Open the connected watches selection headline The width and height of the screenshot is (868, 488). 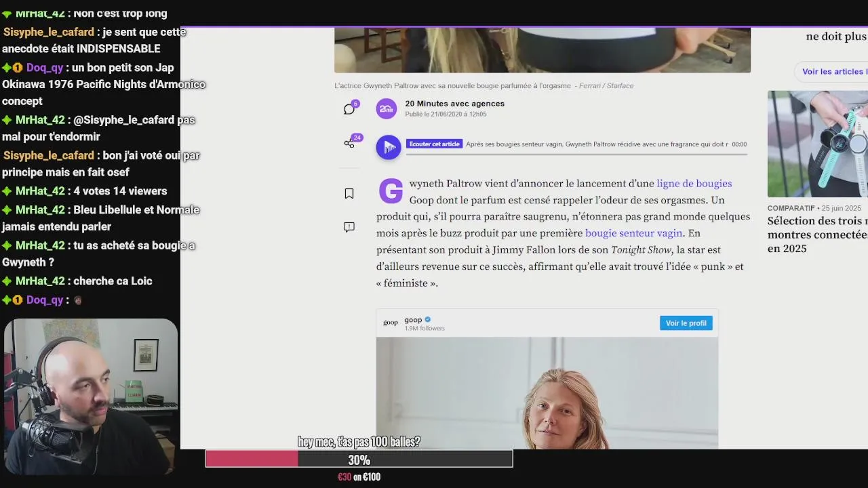coord(818,235)
